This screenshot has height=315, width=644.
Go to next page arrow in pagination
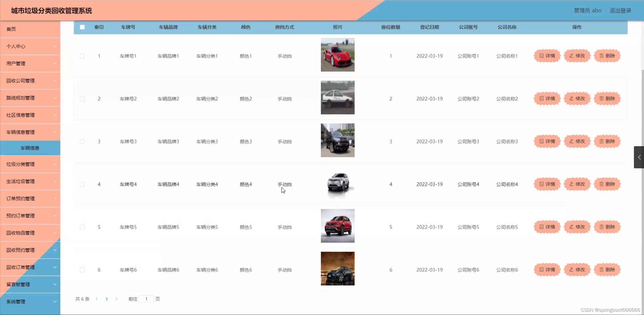pos(116,299)
